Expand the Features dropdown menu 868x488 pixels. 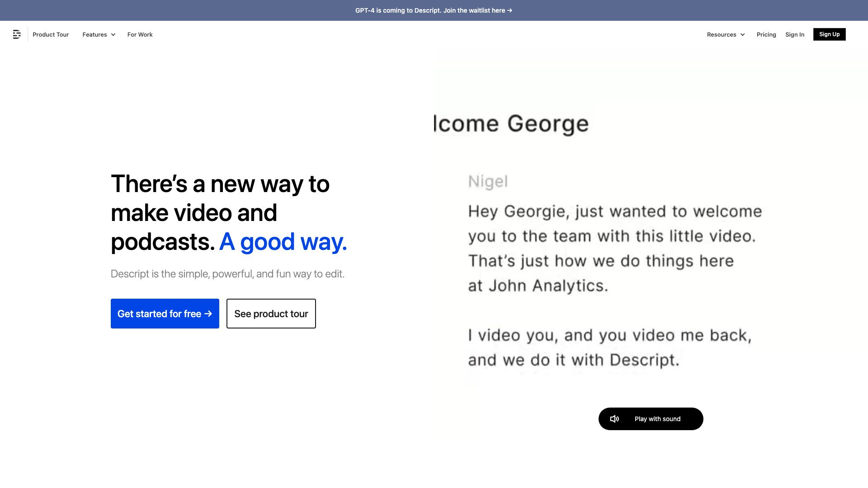click(99, 34)
